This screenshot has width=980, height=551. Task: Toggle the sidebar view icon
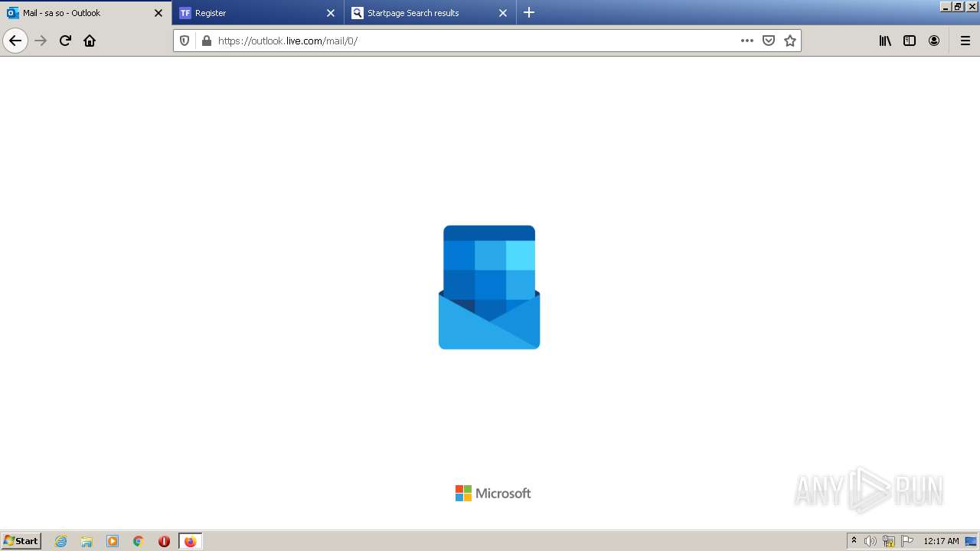[910, 41]
